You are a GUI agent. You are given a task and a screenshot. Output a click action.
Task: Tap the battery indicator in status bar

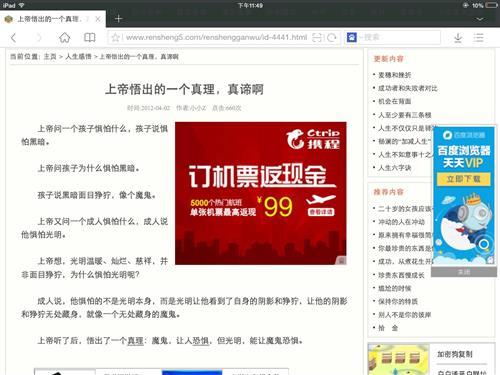tap(491, 5)
